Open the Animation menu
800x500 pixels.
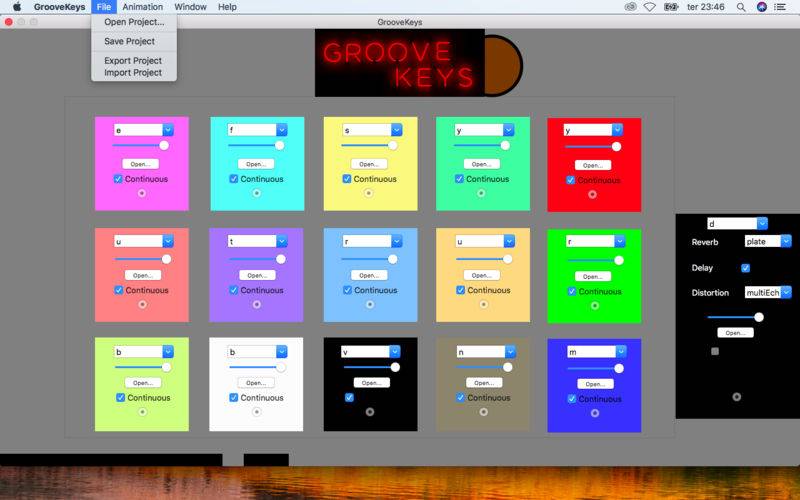(x=142, y=7)
